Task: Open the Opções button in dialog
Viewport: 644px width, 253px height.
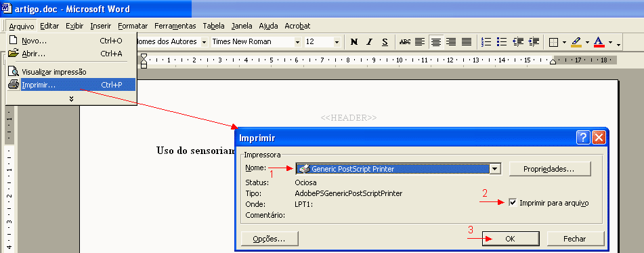Action: coord(270,239)
